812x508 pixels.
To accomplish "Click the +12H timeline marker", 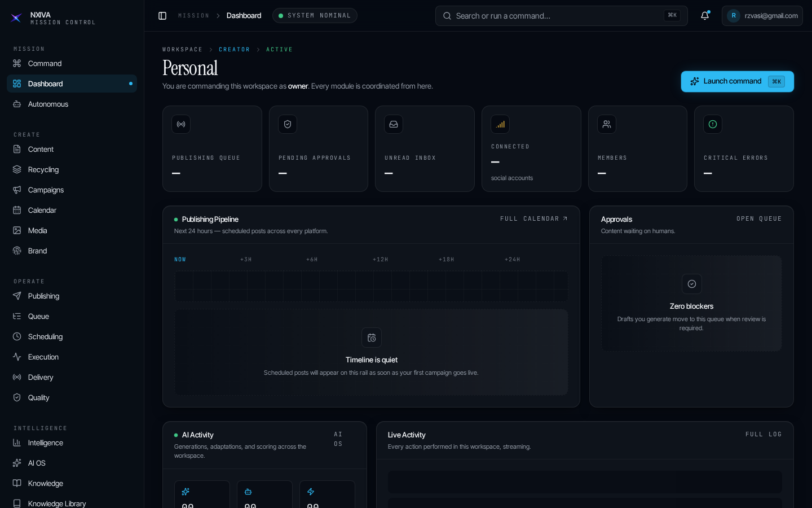I will click(x=380, y=260).
